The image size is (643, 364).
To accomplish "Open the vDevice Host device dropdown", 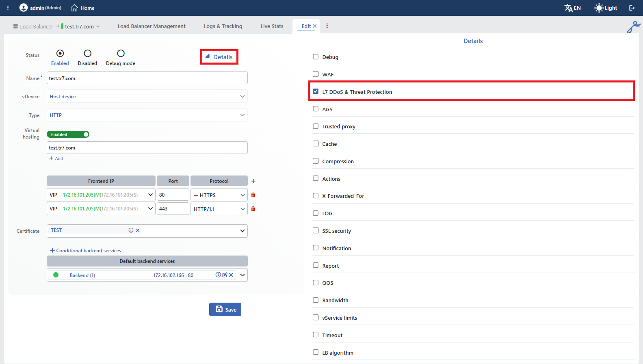I will pos(147,96).
